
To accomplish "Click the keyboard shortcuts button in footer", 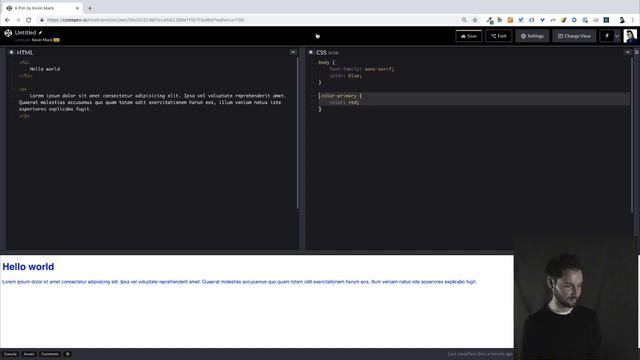I will point(68,354).
